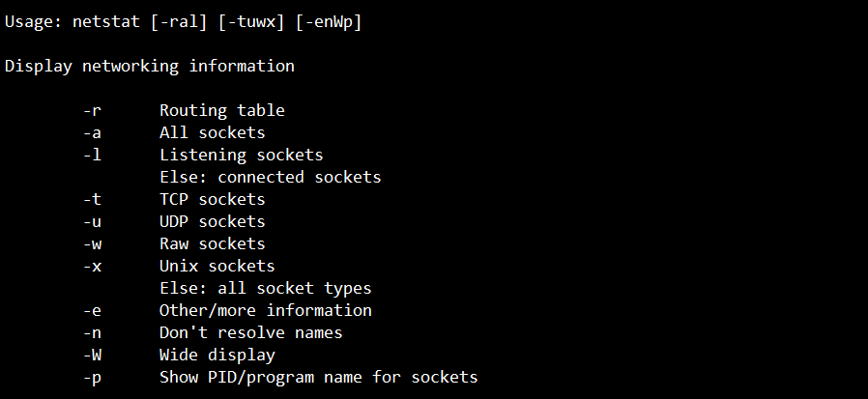Click the "All sockets" description
This screenshot has height=399, width=868.
pos(212,133)
